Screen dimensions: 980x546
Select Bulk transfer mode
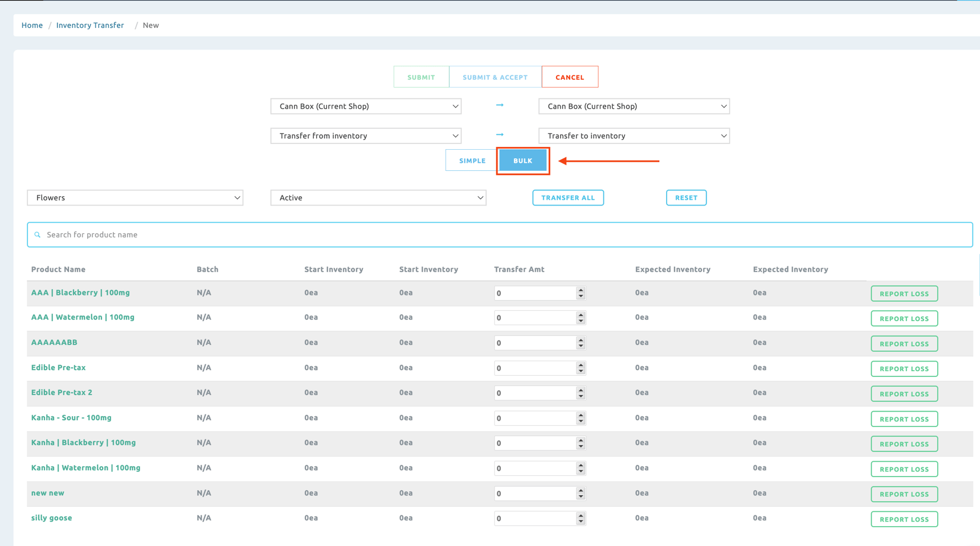(522, 161)
